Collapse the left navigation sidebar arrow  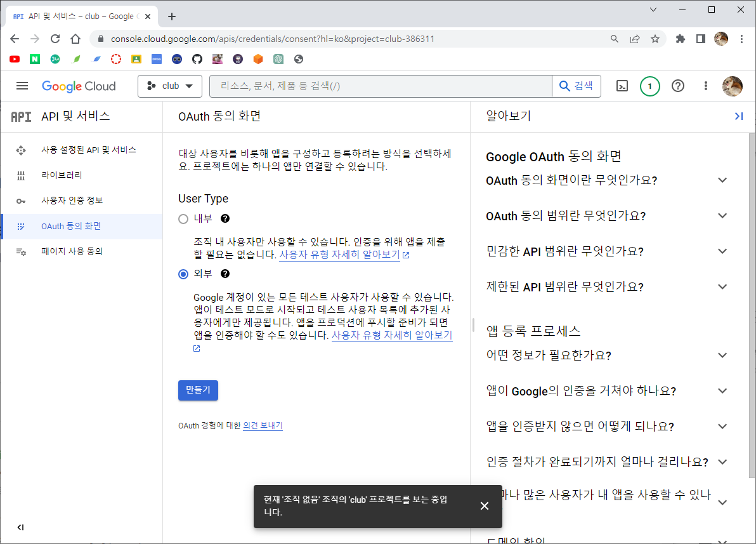click(20, 527)
